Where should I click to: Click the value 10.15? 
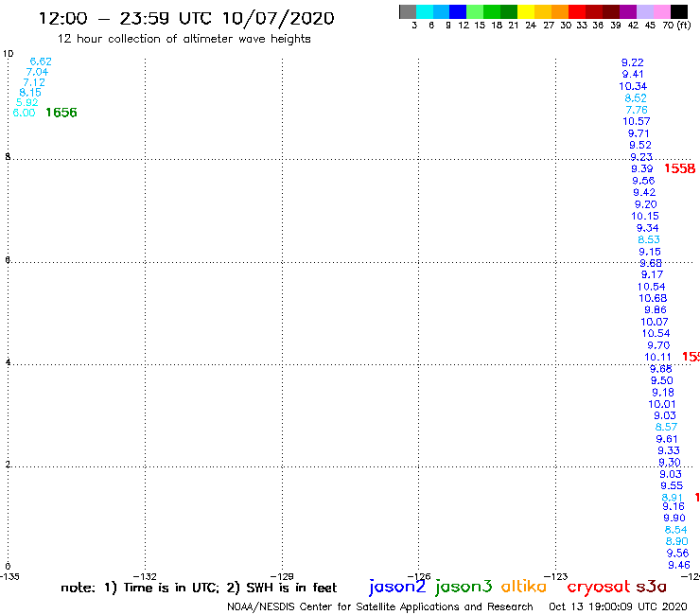point(644,216)
